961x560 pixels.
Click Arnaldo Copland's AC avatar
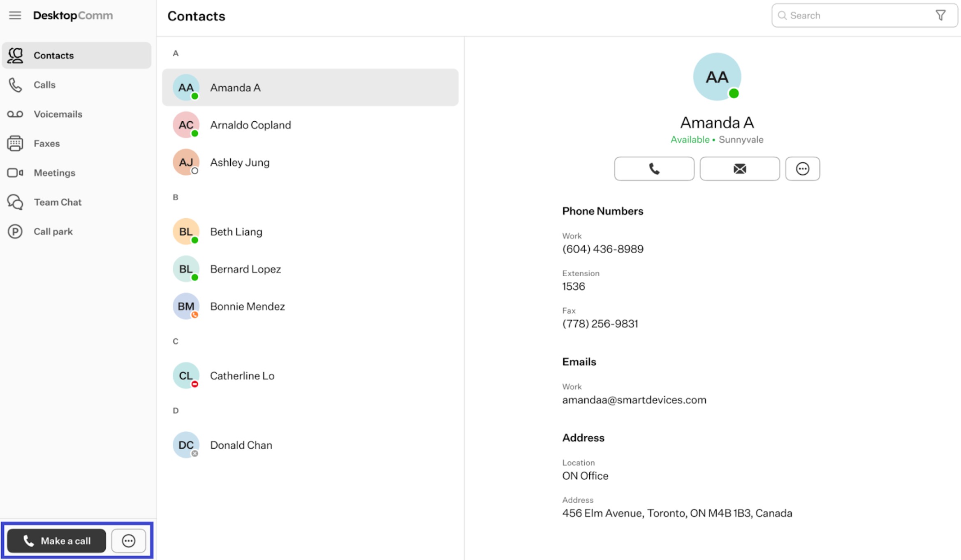(186, 125)
